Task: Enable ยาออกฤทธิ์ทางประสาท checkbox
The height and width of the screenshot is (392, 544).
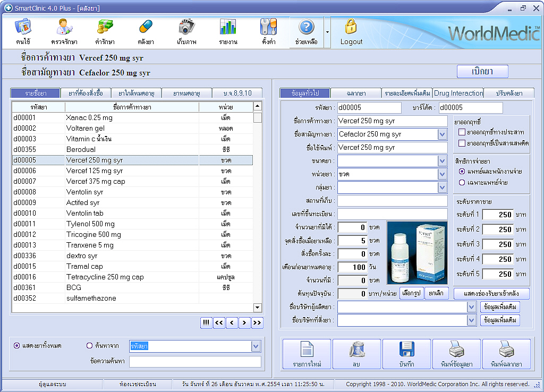Action: [462, 132]
